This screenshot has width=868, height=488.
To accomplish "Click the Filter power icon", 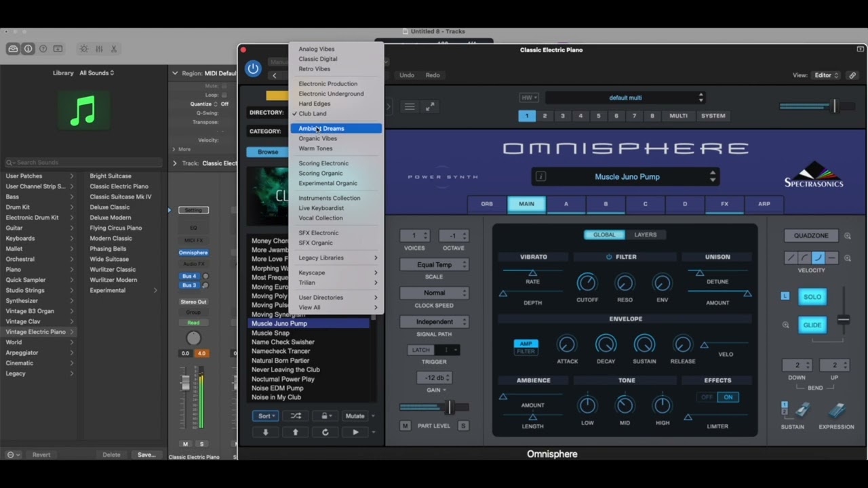I will coord(609,257).
